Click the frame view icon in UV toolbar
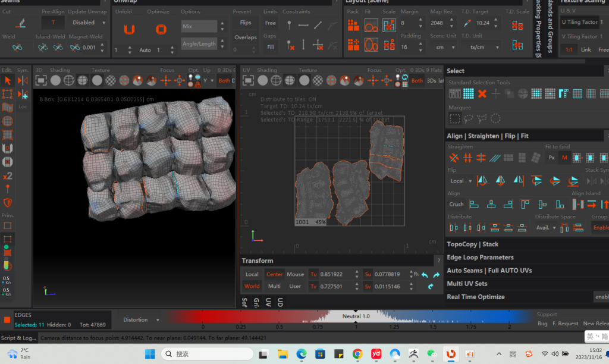609x364 pixels. click(248, 80)
